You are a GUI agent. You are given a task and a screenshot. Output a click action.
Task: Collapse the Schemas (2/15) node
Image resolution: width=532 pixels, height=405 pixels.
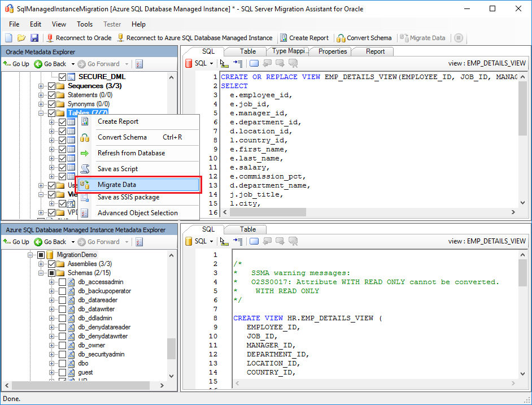click(41, 273)
